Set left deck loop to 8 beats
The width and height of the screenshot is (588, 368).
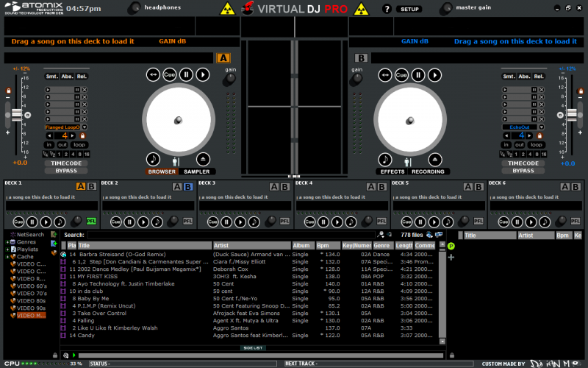click(x=80, y=154)
